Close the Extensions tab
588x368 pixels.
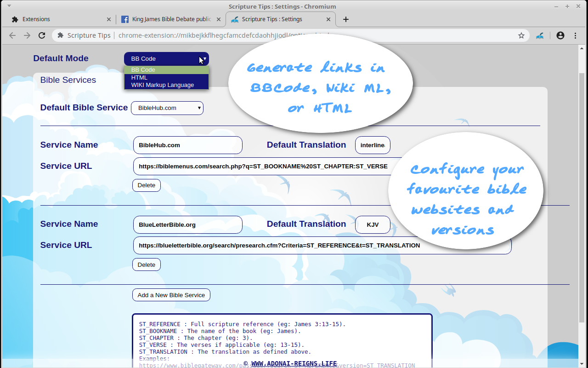[109, 19]
